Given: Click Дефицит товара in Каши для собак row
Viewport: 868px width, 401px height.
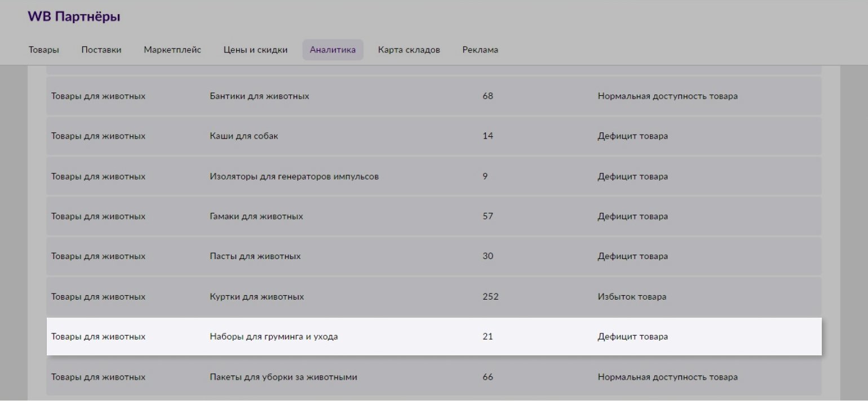Looking at the screenshot, I should click(633, 136).
